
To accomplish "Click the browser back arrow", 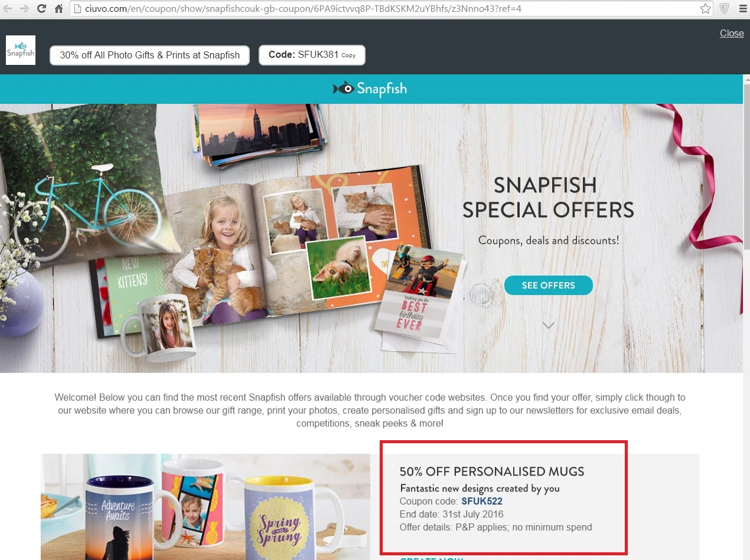I will pos(7,9).
